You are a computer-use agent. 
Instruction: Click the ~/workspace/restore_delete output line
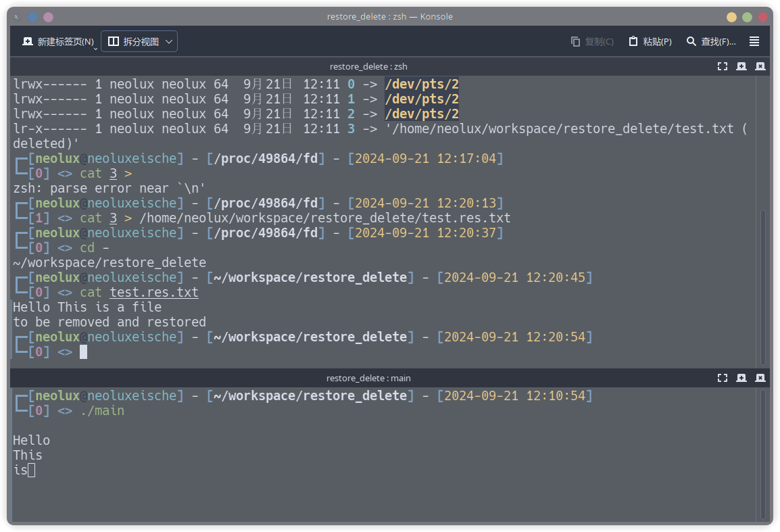[x=109, y=262]
